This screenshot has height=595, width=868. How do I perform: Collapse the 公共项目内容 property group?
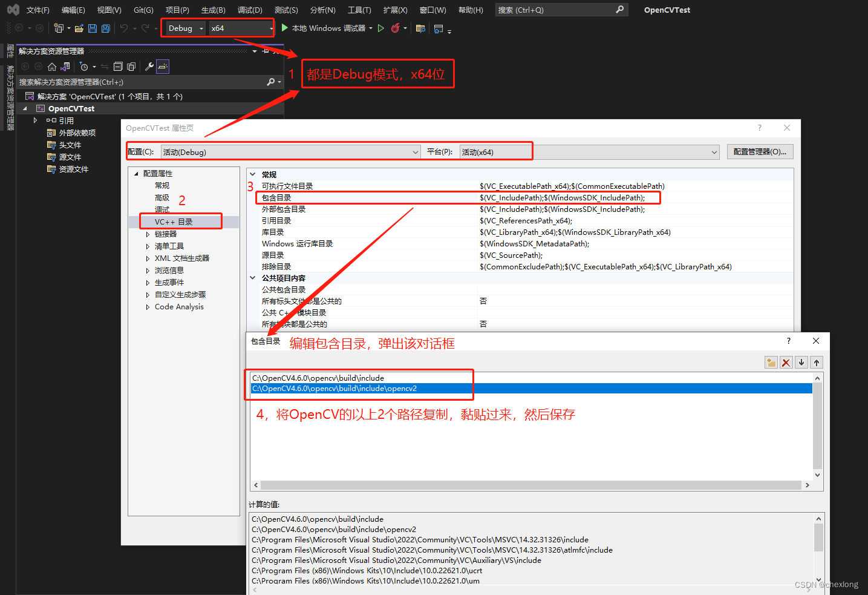coord(253,278)
